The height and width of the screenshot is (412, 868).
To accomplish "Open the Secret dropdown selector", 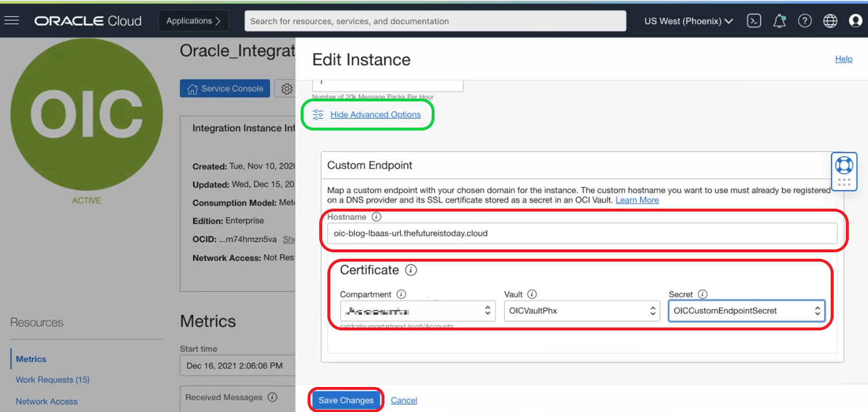I will point(746,311).
